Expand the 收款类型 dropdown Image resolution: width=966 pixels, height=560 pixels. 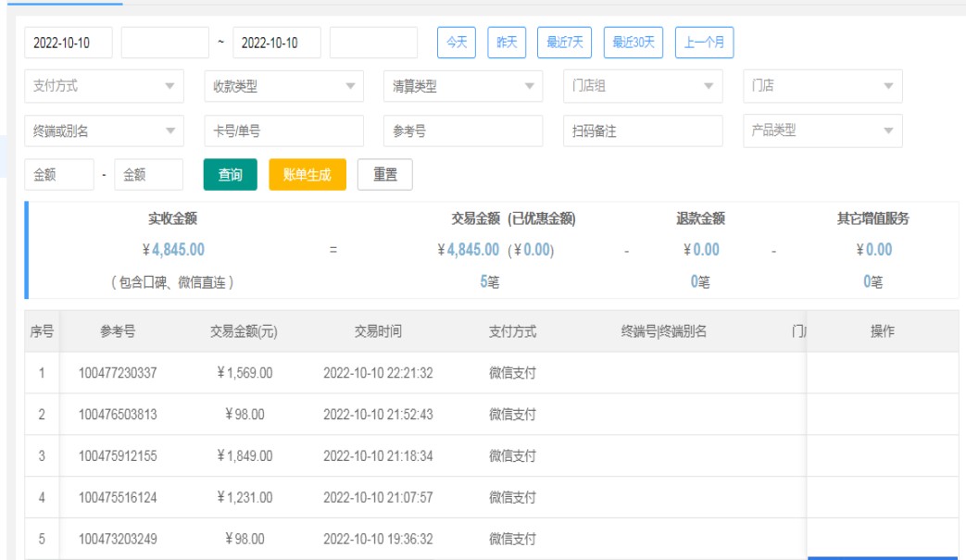(283, 86)
